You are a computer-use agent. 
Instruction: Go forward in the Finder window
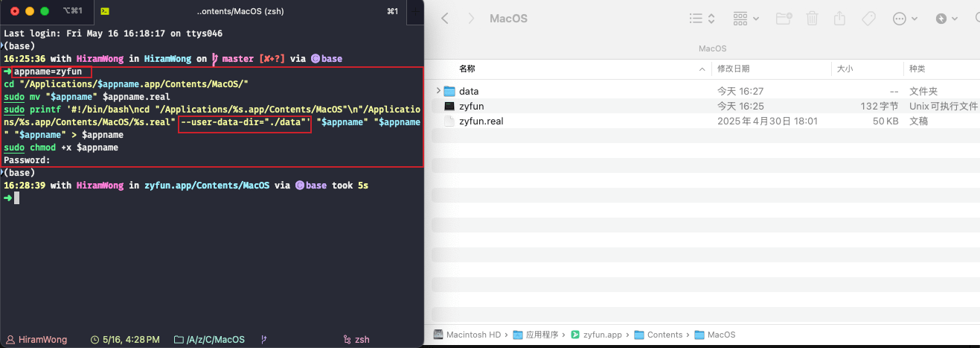pyautogui.click(x=471, y=19)
